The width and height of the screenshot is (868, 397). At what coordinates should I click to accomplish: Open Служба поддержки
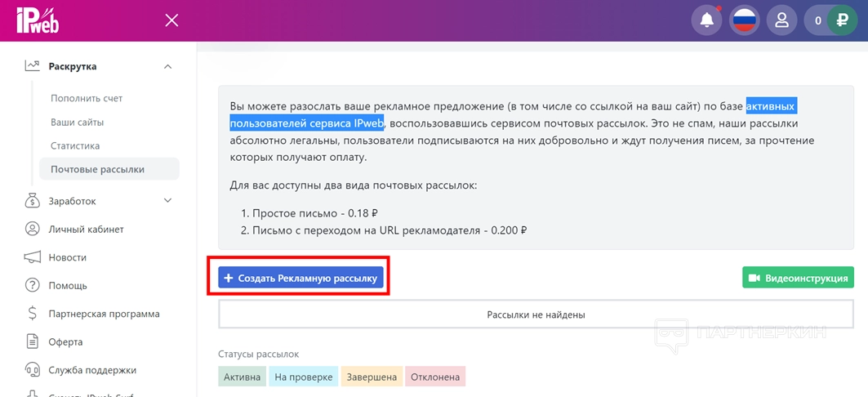(x=92, y=370)
